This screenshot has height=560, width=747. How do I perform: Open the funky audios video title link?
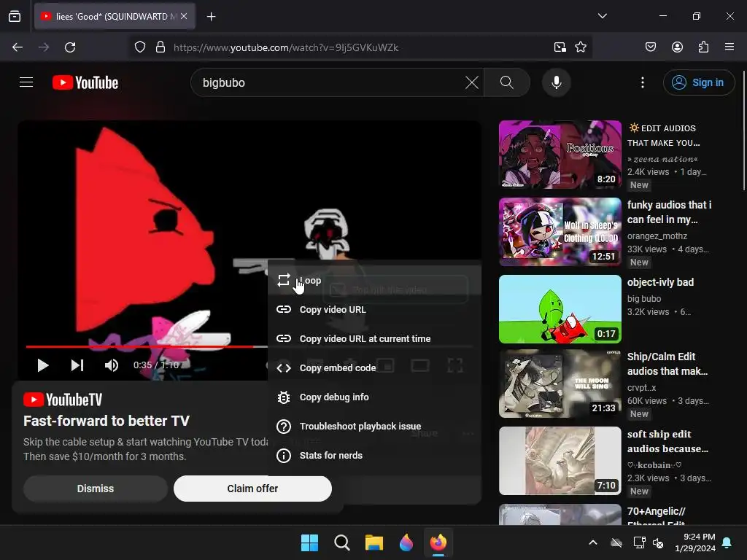click(x=669, y=212)
